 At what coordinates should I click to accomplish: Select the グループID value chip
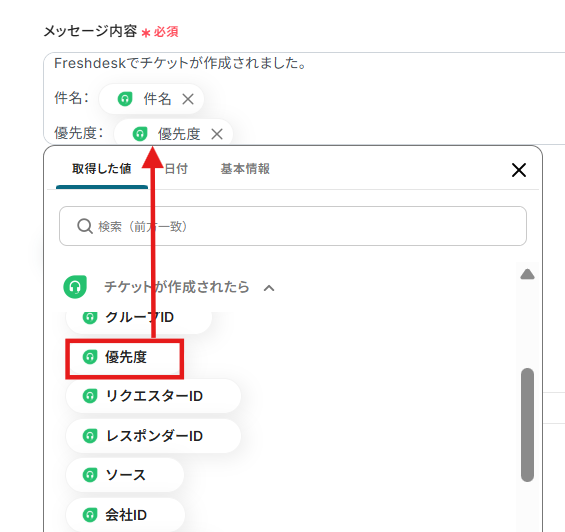(x=139, y=318)
